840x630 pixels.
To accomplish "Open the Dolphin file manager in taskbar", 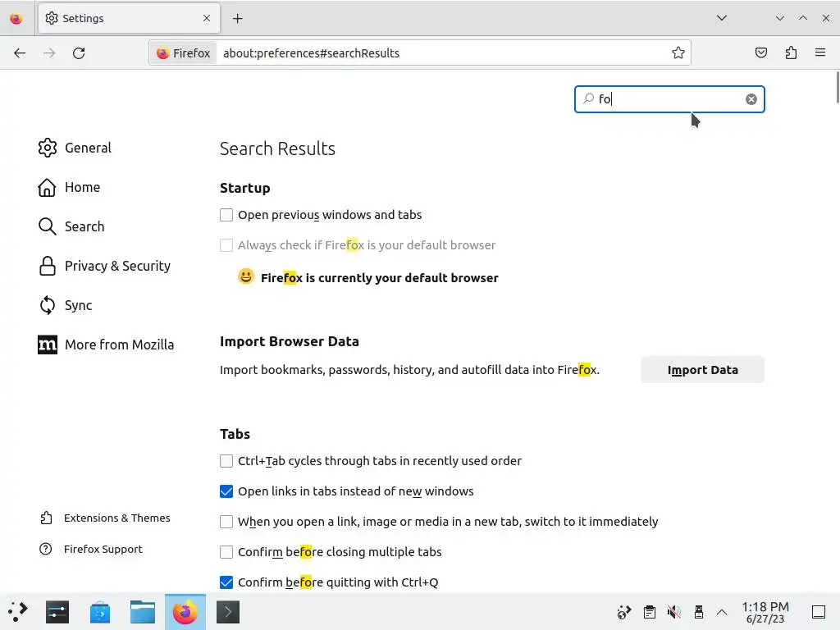I will pyautogui.click(x=143, y=612).
